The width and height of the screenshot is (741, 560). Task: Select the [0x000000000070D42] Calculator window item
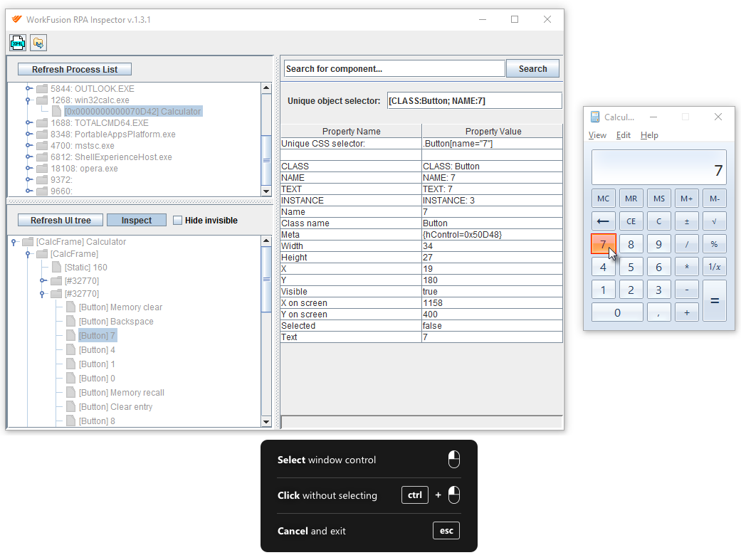pyautogui.click(x=133, y=112)
